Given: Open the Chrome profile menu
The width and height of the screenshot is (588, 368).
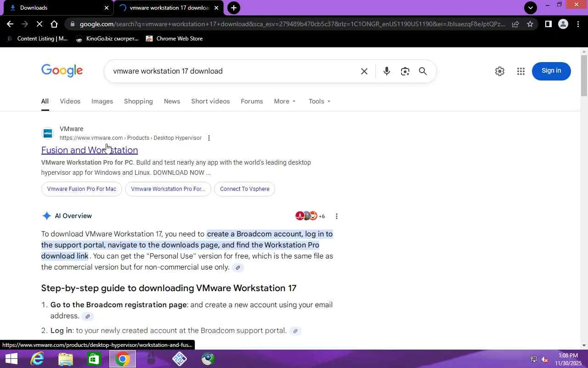Looking at the screenshot, I should coord(563,24).
